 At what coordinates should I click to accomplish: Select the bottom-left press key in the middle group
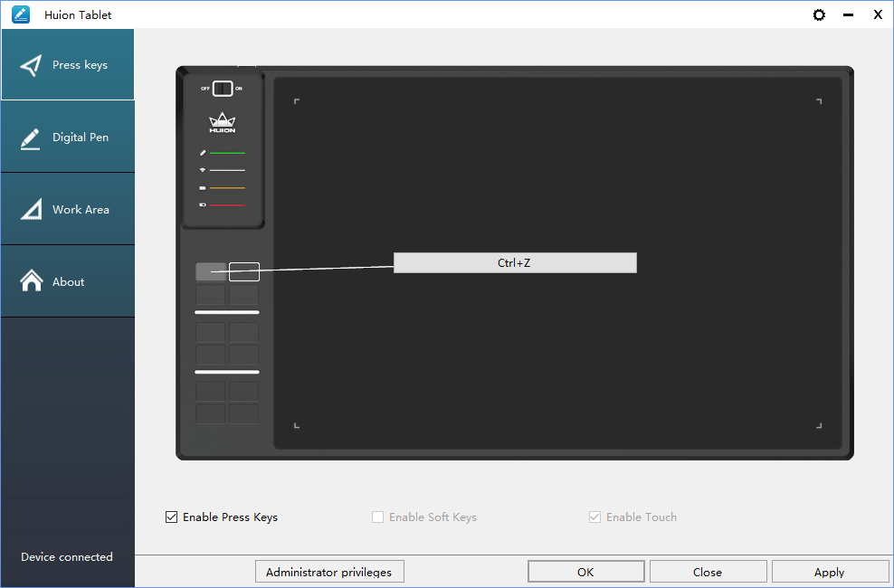(x=211, y=355)
